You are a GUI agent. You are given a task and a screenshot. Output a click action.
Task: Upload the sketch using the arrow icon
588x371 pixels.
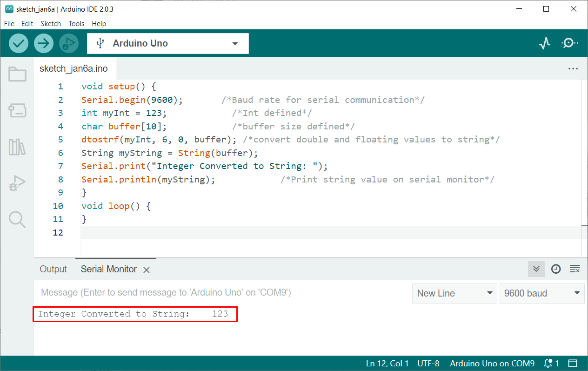43,43
